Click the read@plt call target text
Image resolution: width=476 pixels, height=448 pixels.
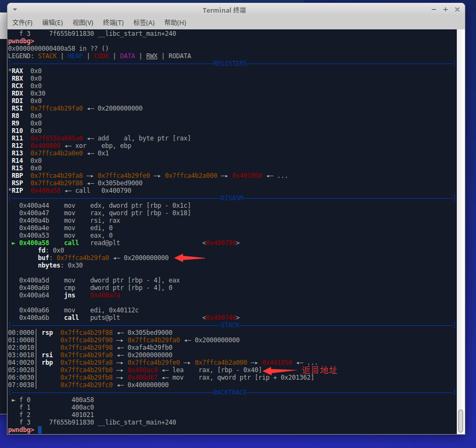tap(106, 243)
